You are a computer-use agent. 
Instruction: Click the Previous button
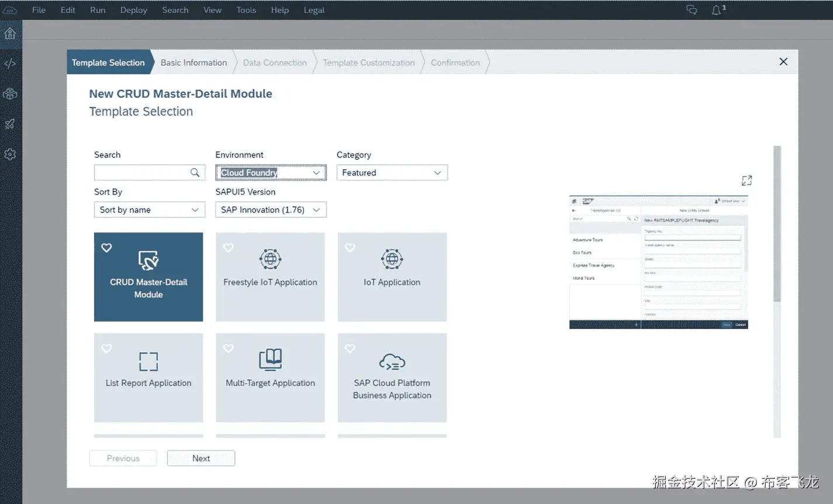(123, 458)
